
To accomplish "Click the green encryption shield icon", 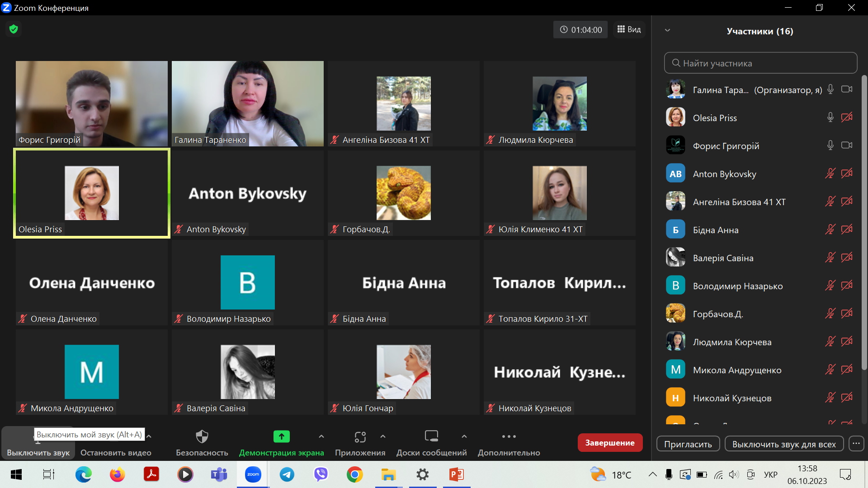I will pos(14,29).
